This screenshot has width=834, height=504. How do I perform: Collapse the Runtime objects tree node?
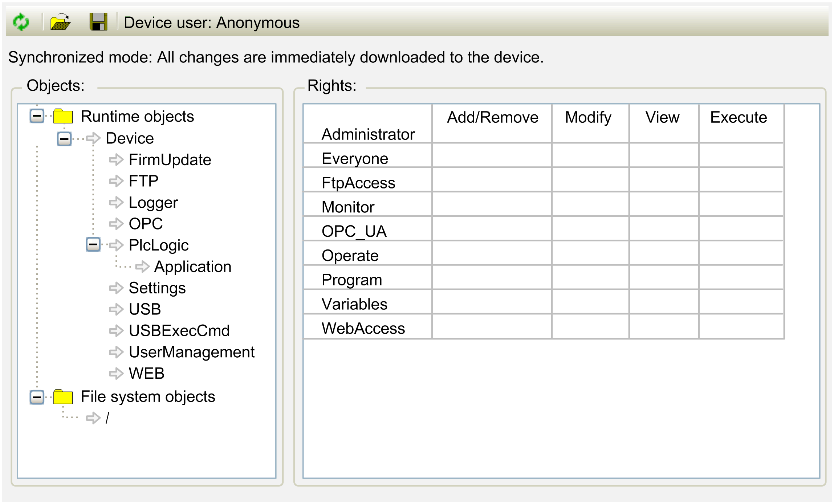coord(37,116)
